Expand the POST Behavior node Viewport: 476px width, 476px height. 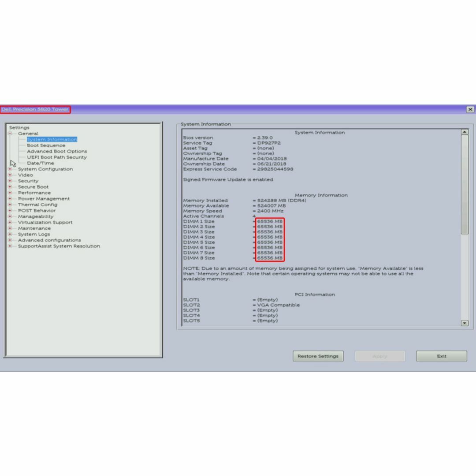click(x=10, y=210)
